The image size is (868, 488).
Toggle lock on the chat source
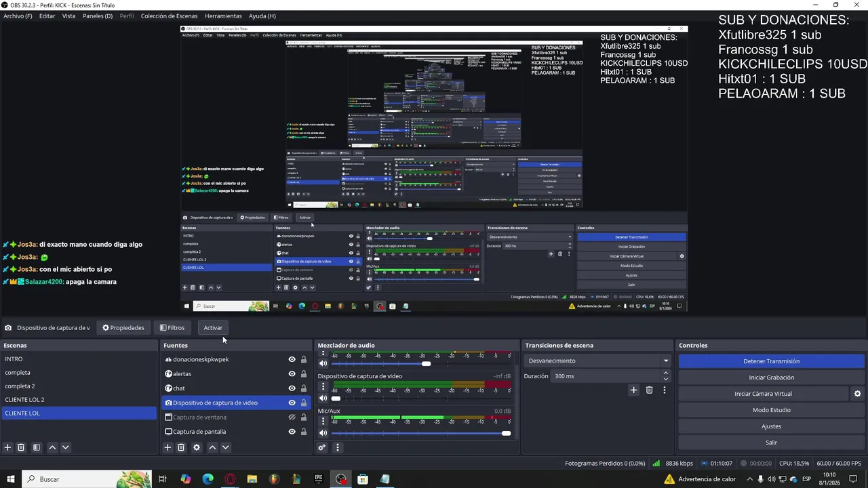(304, 388)
